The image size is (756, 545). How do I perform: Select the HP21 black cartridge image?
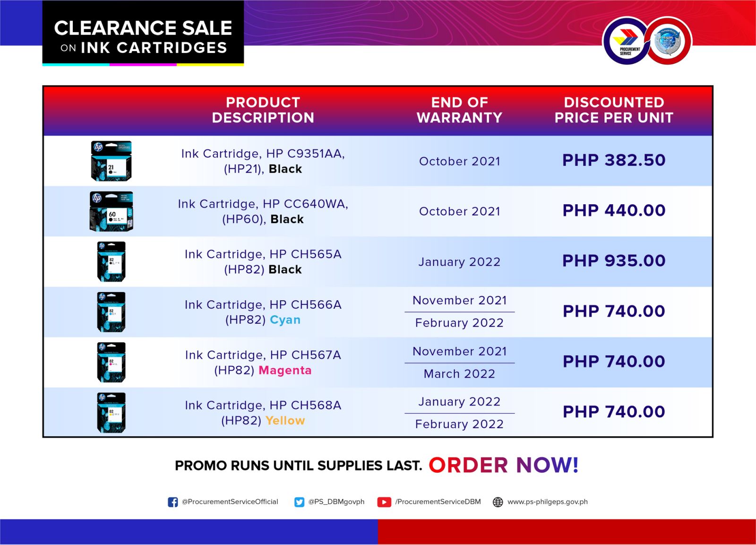(x=111, y=161)
